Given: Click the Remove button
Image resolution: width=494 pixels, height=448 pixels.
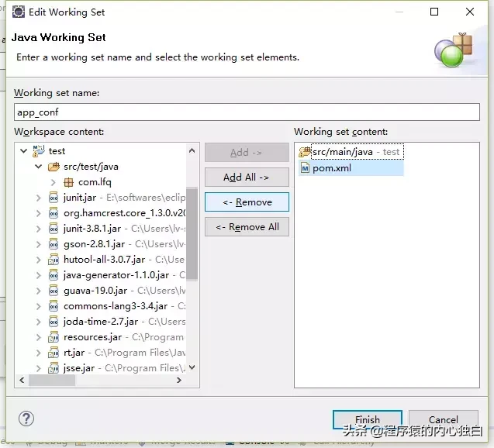Looking at the screenshot, I should click(247, 202).
